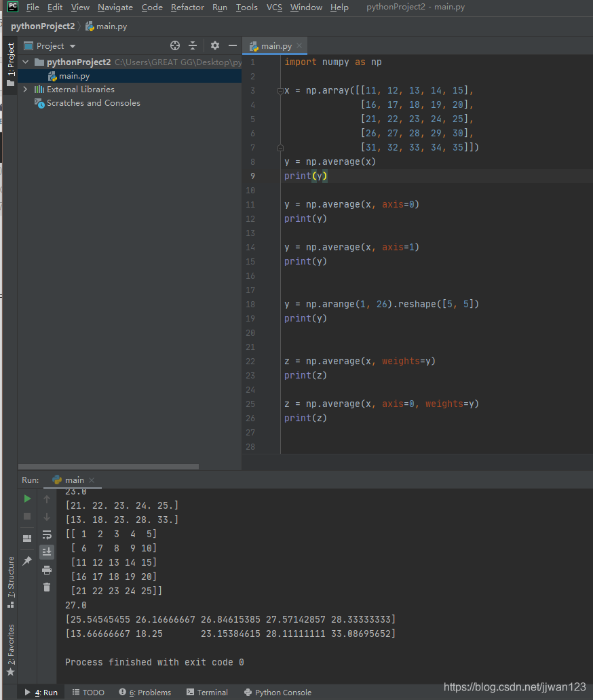Close the main.py editor tab

pyautogui.click(x=299, y=45)
